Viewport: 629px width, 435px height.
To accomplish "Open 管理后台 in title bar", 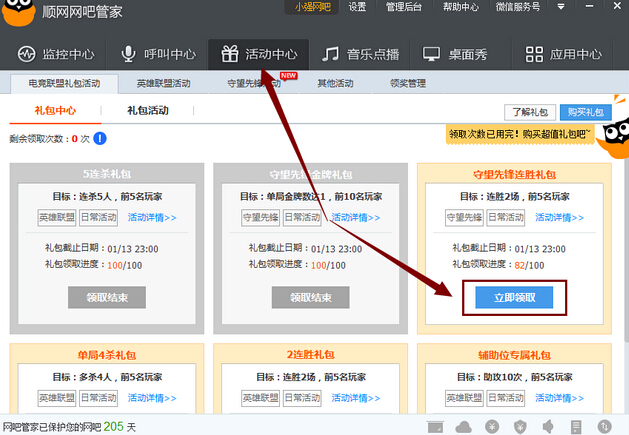I will [x=404, y=6].
